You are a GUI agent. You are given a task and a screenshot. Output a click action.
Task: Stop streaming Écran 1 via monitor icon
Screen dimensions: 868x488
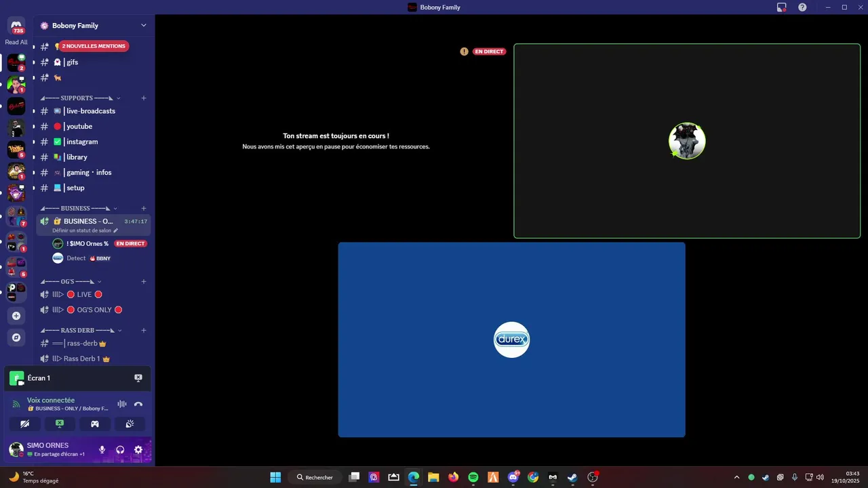tap(138, 378)
